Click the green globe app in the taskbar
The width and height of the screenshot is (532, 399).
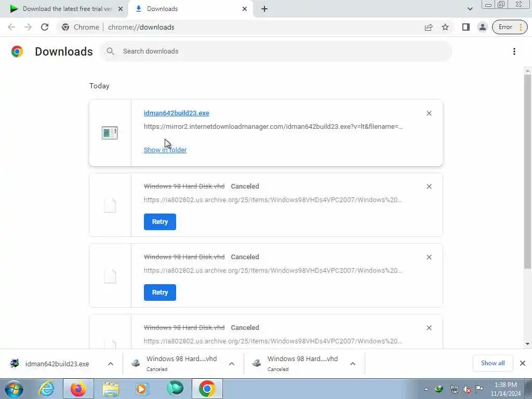(175, 389)
